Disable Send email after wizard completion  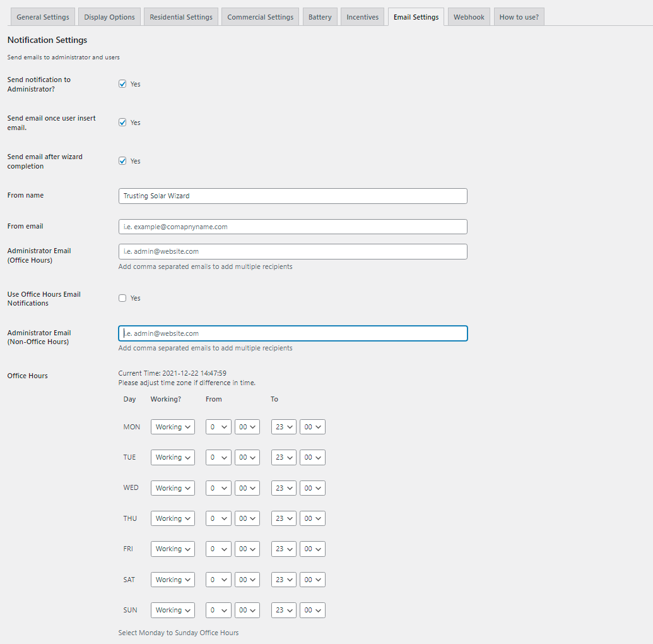(122, 161)
